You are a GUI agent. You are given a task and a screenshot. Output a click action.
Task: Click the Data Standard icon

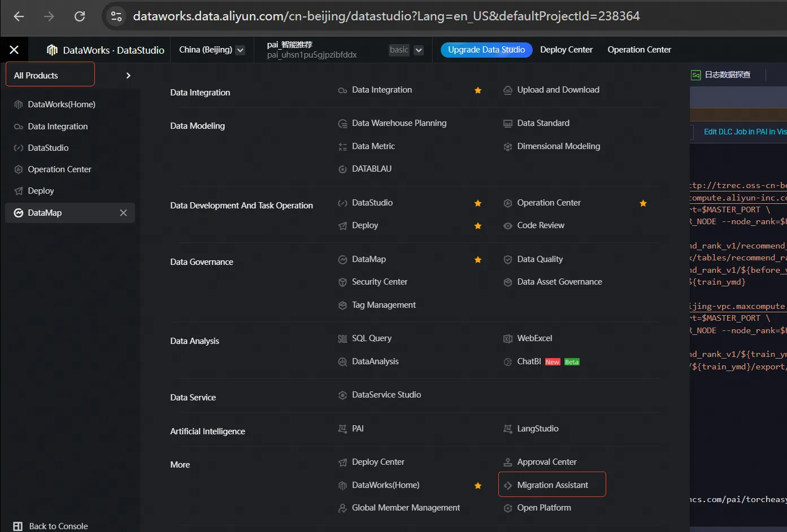[x=508, y=124]
